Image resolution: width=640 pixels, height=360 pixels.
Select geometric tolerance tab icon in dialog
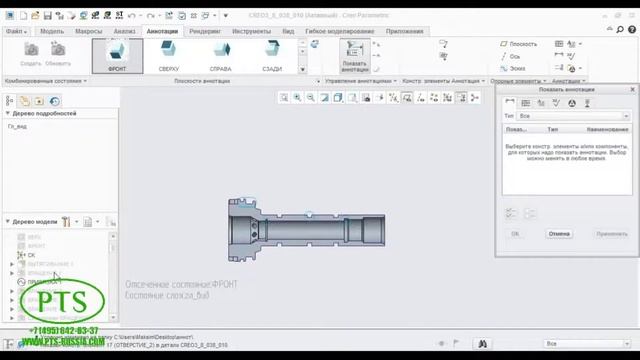[526, 103]
